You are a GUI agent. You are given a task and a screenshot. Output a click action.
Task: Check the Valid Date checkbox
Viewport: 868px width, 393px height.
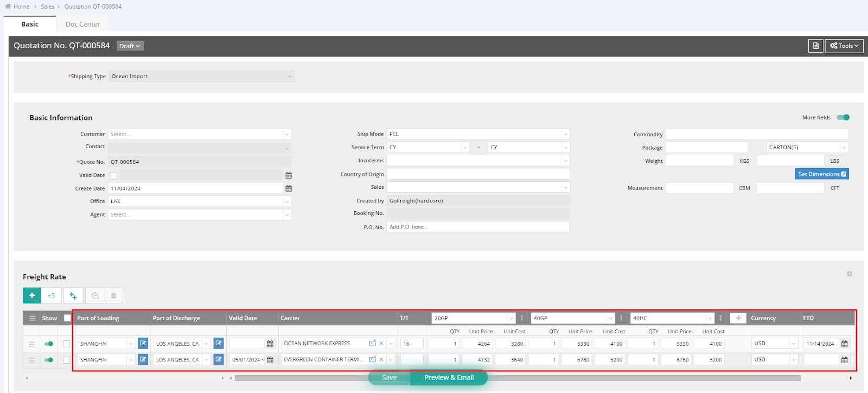click(x=113, y=175)
